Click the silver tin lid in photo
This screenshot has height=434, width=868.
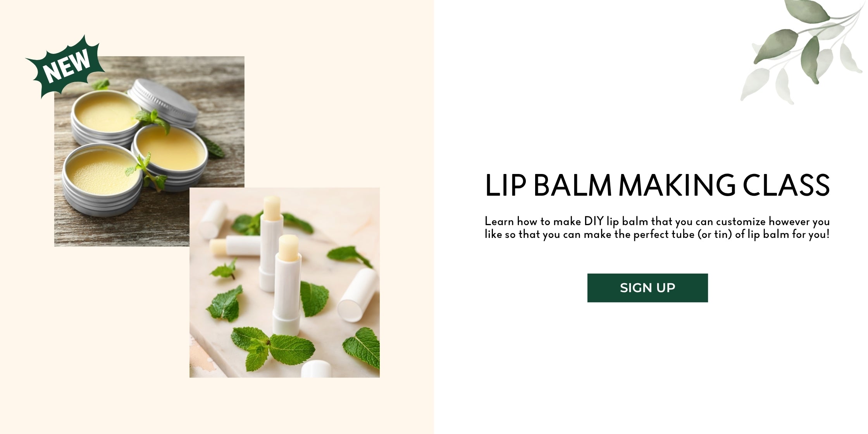(163, 103)
